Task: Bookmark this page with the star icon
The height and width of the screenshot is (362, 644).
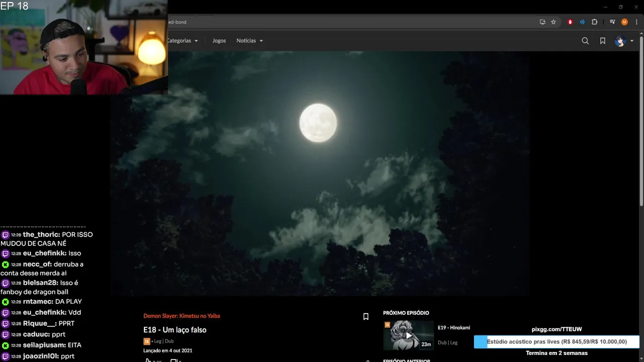Action: tap(553, 22)
